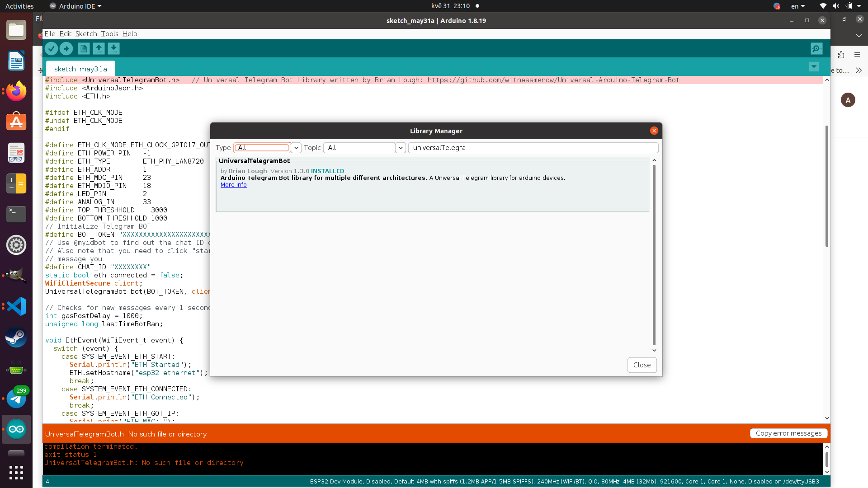
Task: Open the Serial Monitor magnifier icon
Action: tap(816, 49)
